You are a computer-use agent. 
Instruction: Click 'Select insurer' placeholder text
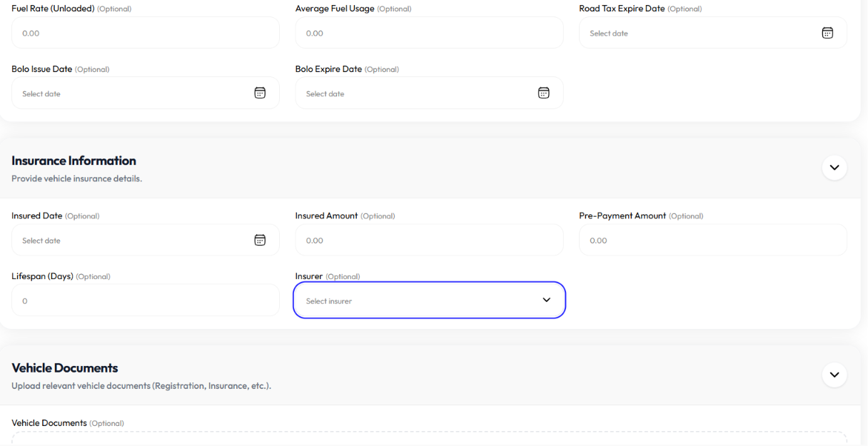tap(329, 301)
